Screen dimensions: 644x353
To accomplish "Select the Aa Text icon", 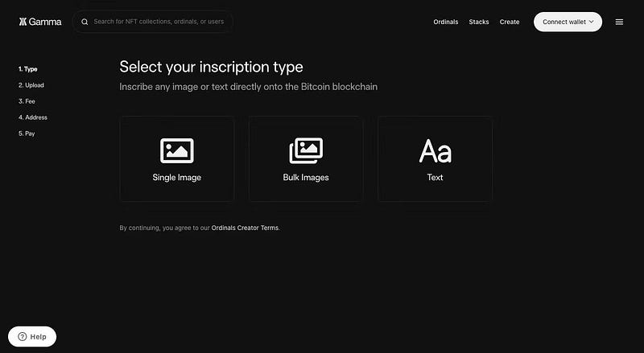I will point(436,151).
